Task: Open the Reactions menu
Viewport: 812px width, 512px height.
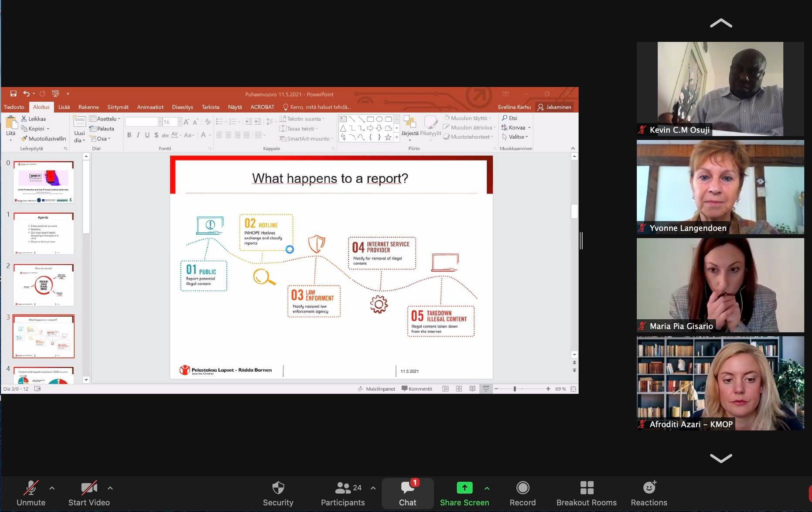Action: click(648, 493)
